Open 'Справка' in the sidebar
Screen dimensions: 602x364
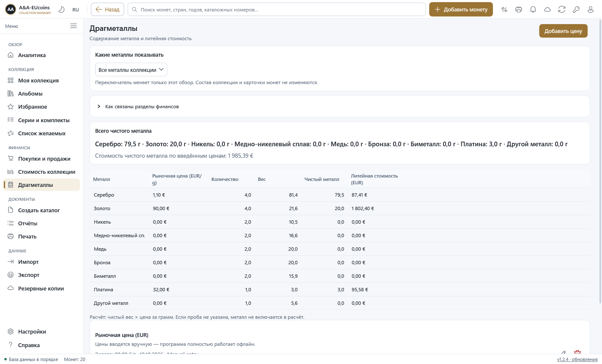[41, 345]
